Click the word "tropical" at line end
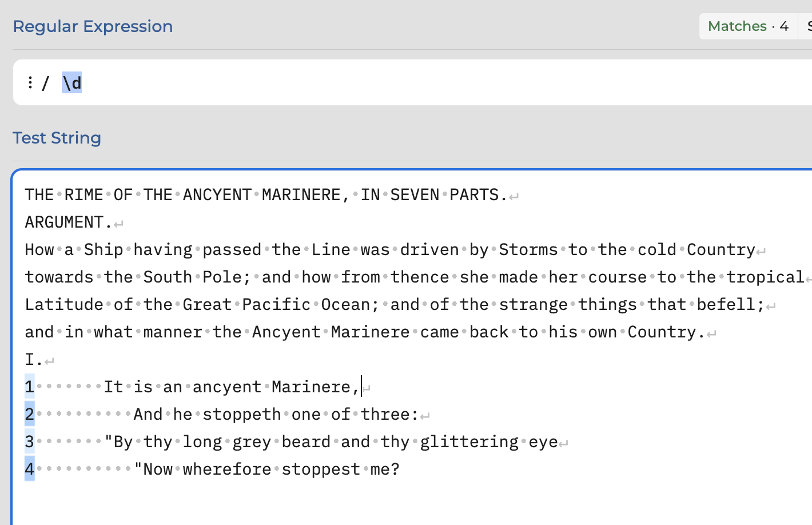812x525 pixels. point(765,277)
